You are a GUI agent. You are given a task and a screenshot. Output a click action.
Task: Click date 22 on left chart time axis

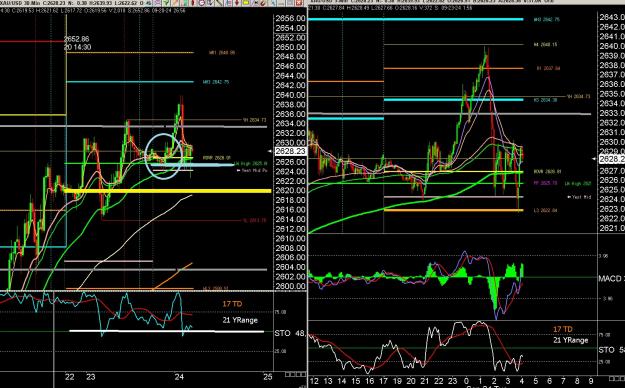click(x=70, y=377)
